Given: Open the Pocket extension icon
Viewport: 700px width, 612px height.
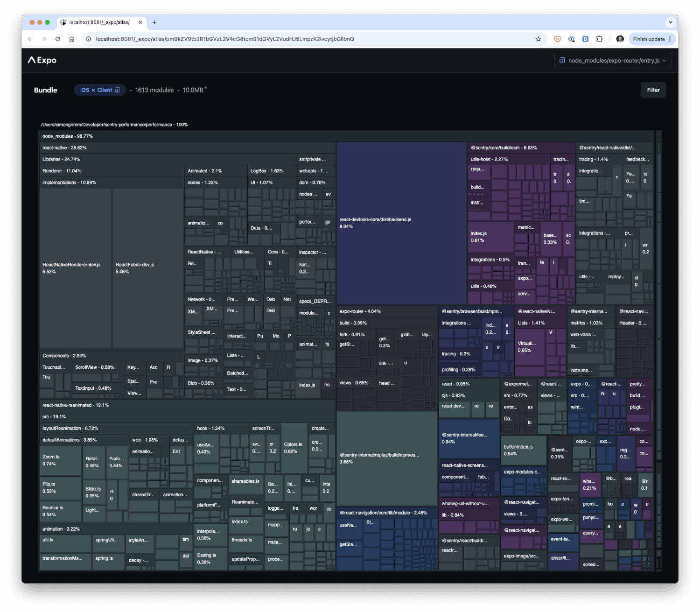Looking at the screenshot, I should click(x=557, y=39).
